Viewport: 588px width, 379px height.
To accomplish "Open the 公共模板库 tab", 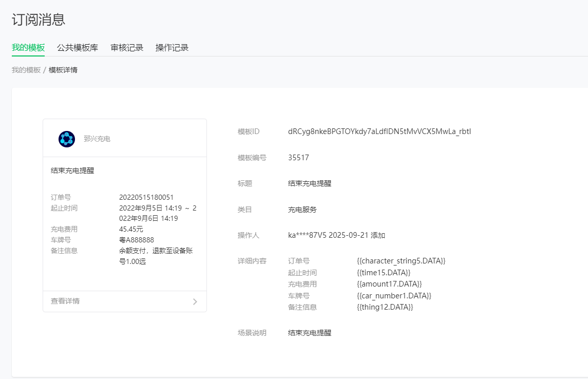I will (x=78, y=48).
